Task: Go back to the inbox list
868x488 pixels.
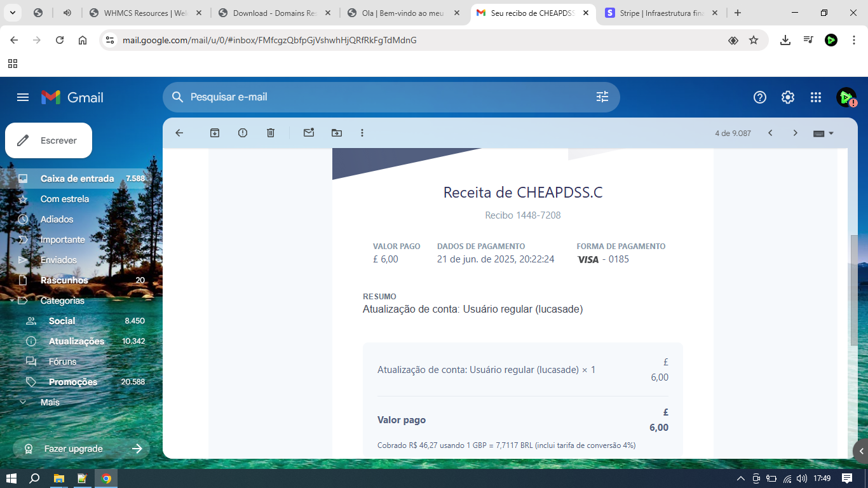Action: (179, 133)
